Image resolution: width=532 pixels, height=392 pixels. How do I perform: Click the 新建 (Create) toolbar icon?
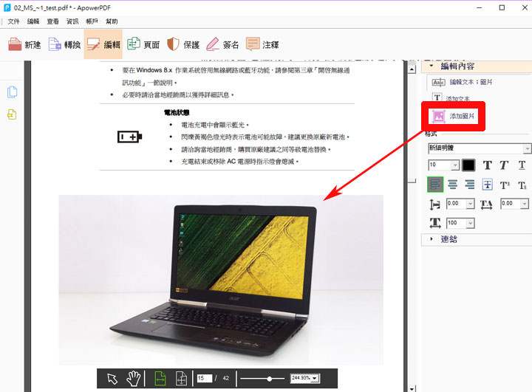(24, 44)
